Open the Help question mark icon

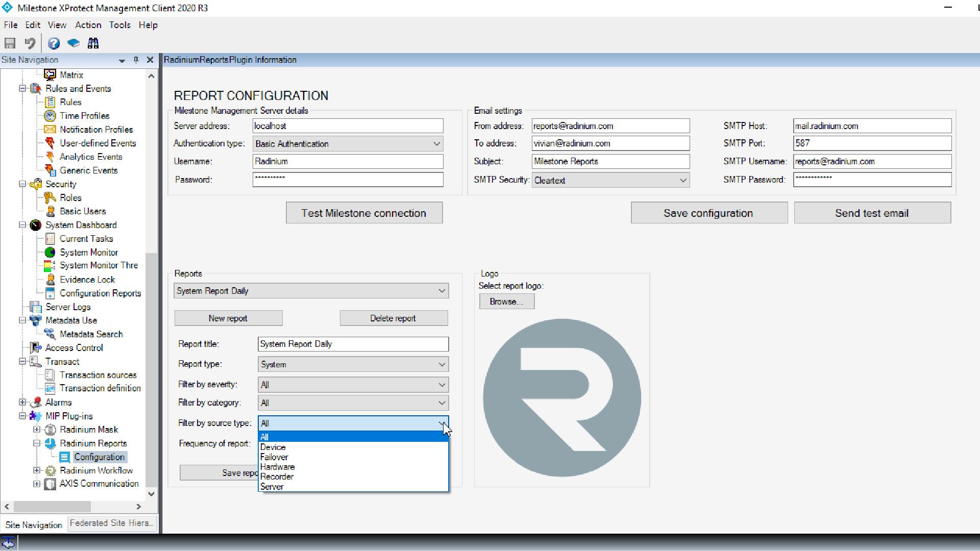[x=54, y=43]
